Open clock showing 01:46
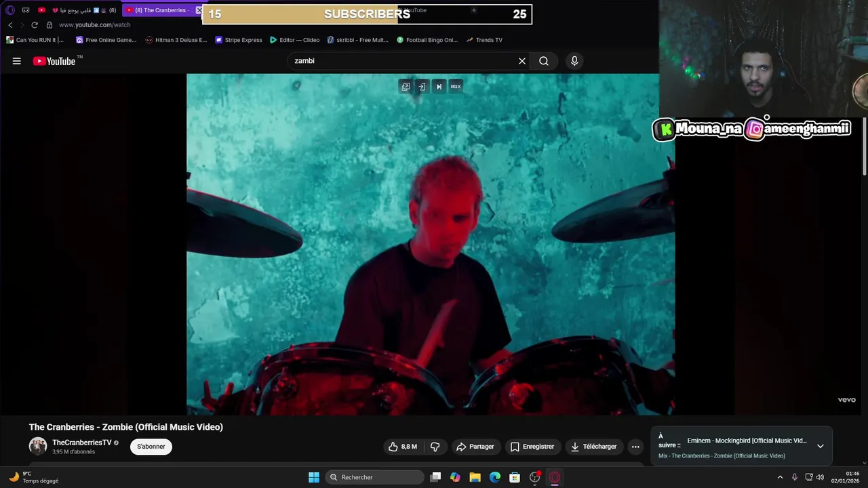This screenshot has height=488, width=868. [845, 477]
